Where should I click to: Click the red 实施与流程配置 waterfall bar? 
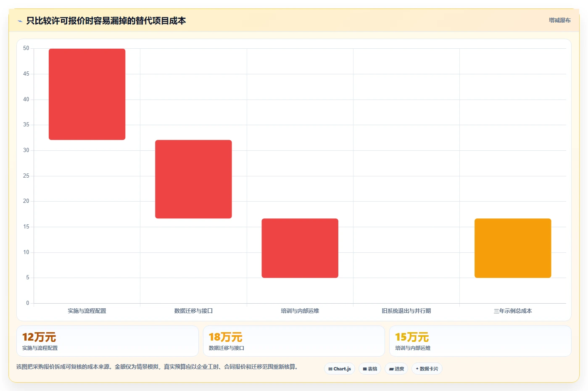(x=87, y=94)
